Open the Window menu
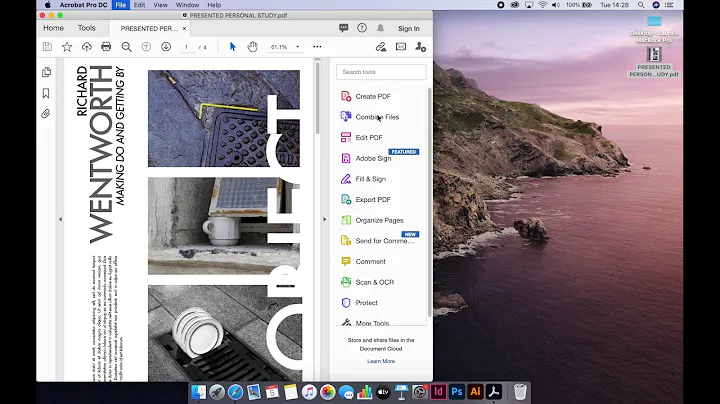Viewport: 720px width, 404px height. pyautogui.click(x=187, y=5)
